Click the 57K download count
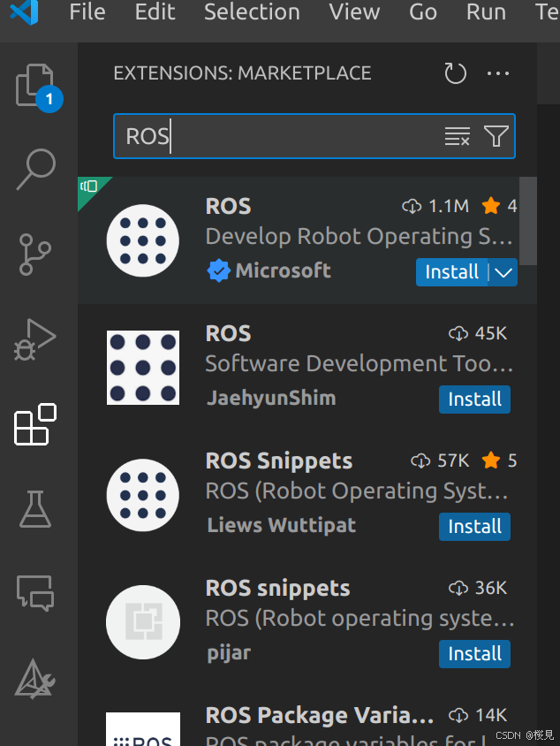560x746 pixels. coord(452,461)
